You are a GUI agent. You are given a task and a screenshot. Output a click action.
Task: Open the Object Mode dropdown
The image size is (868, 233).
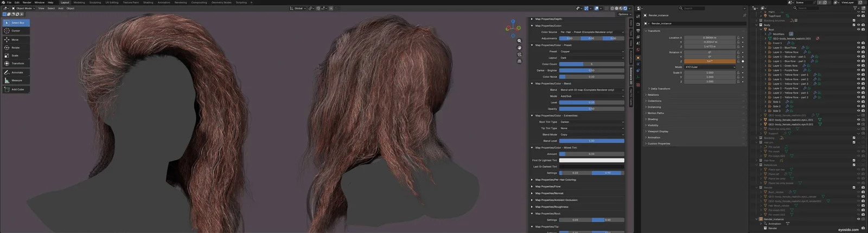pos(23,8)
